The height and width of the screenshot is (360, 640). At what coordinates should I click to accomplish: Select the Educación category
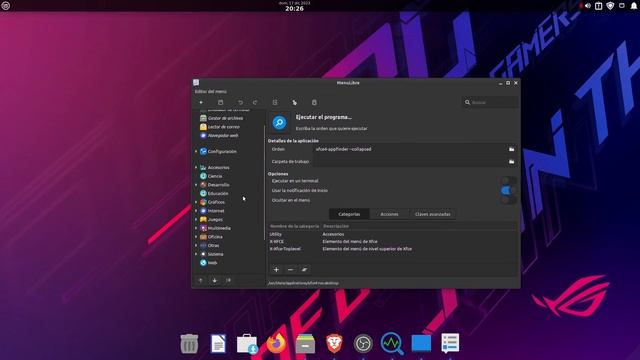(218, 193)
